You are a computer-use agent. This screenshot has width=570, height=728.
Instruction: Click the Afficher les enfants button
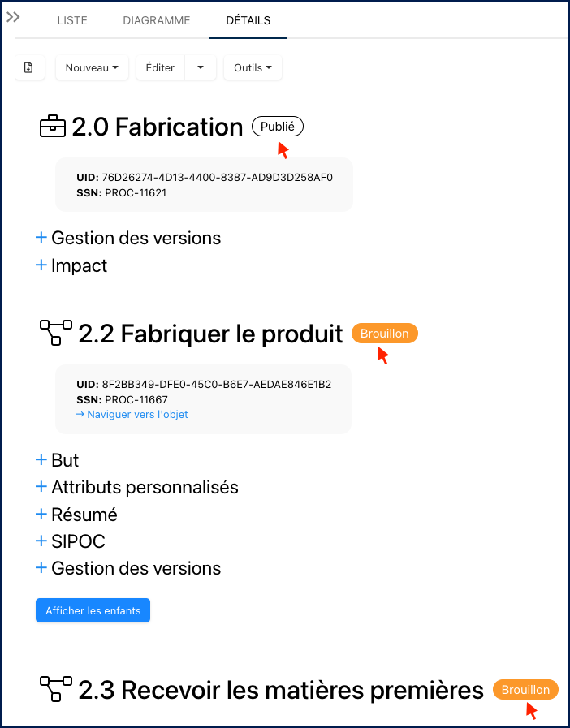pyautogui.click(x=93, y=610)
